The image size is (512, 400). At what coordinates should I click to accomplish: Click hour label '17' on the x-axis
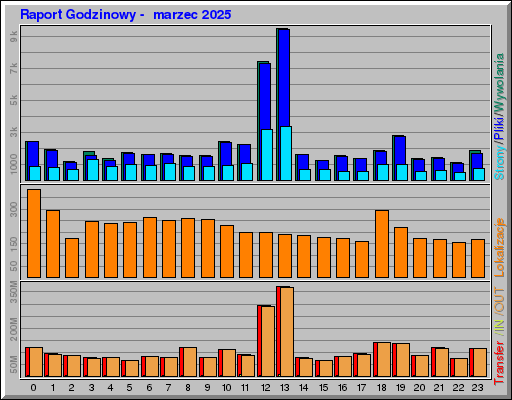point(361,388)
